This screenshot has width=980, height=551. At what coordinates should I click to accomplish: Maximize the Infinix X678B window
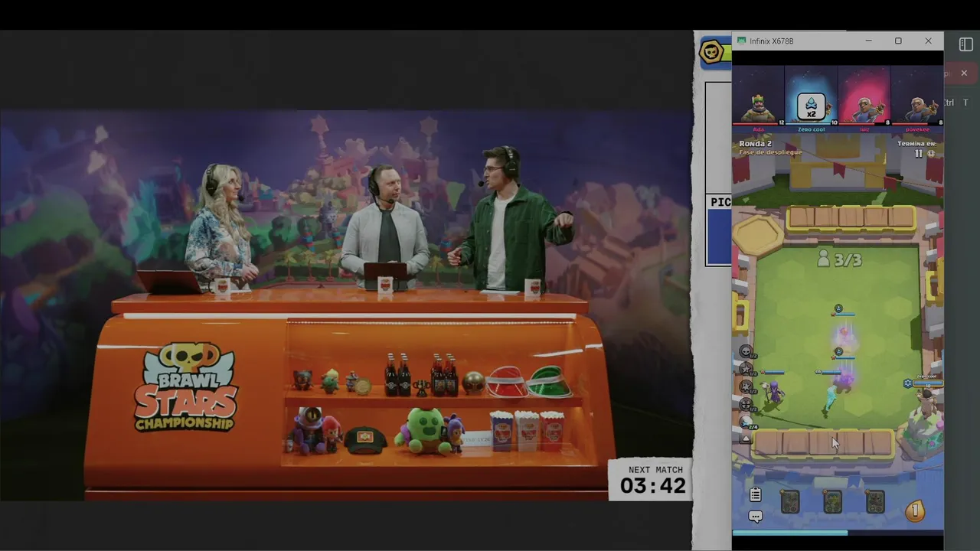898,41
